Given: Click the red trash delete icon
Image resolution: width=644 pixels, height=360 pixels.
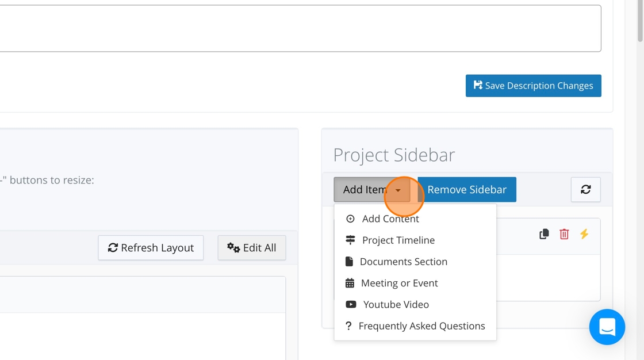Looking at the screenshot, I should pyautogui.click(x=564, y=234).
